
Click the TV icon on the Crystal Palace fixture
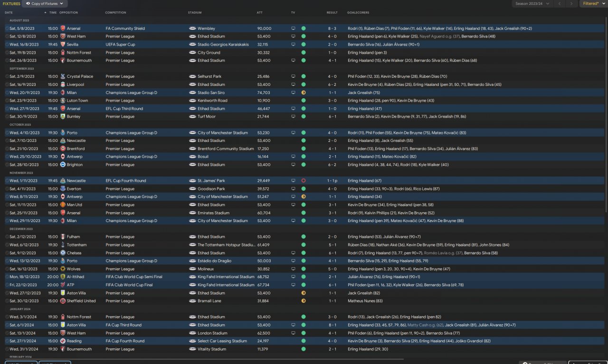[x=293, y=76]
